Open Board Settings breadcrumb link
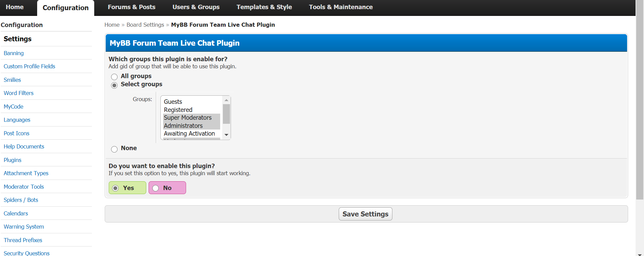This screenshot has width=644, height=256. tap(145, 25)
